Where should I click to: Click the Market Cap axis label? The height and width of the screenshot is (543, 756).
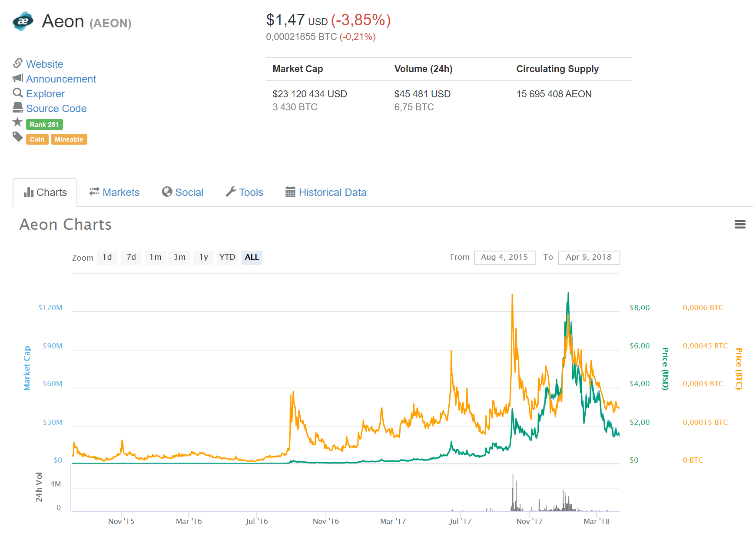pyautogui.click(x=27, y=368)
